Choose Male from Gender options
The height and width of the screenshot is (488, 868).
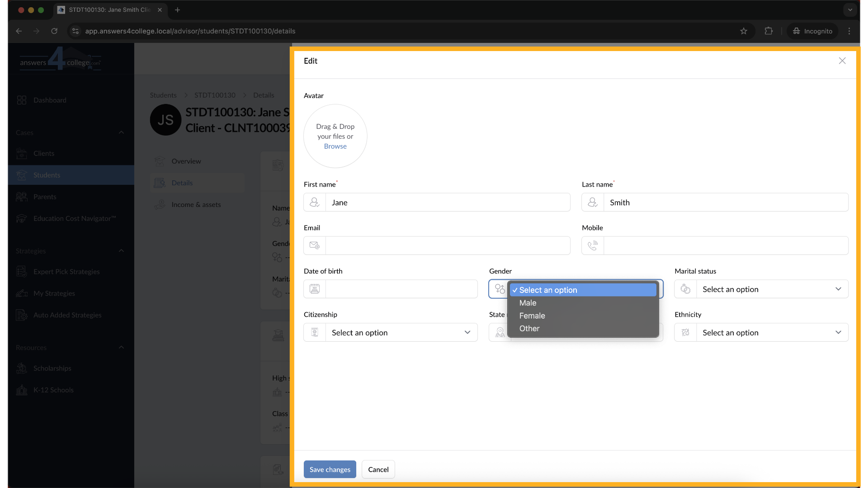[528, 303]
